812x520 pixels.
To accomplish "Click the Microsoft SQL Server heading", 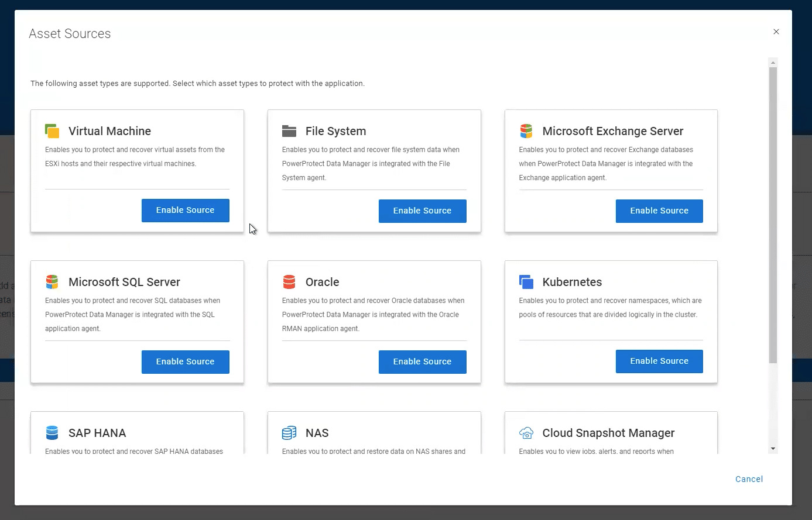I will point(124,282).
